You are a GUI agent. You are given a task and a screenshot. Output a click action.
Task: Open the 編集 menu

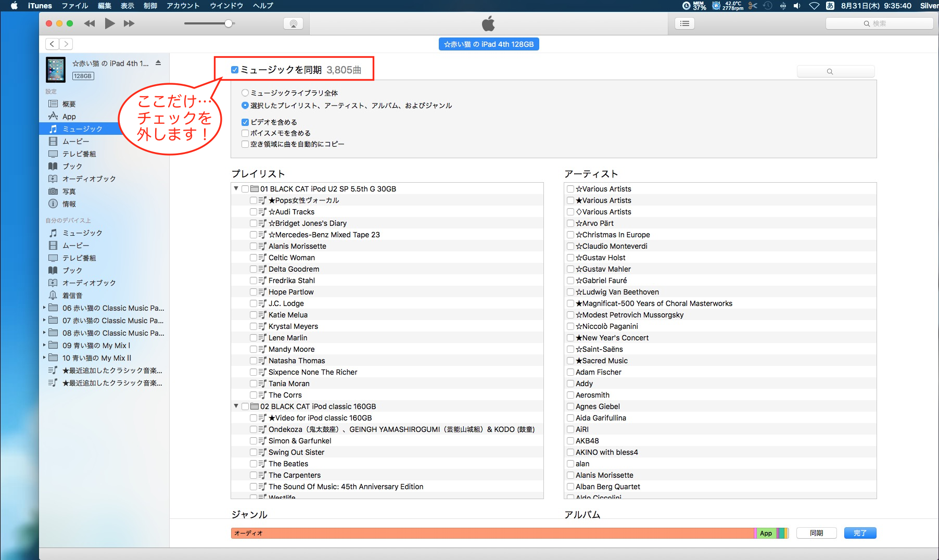(105, 6)
